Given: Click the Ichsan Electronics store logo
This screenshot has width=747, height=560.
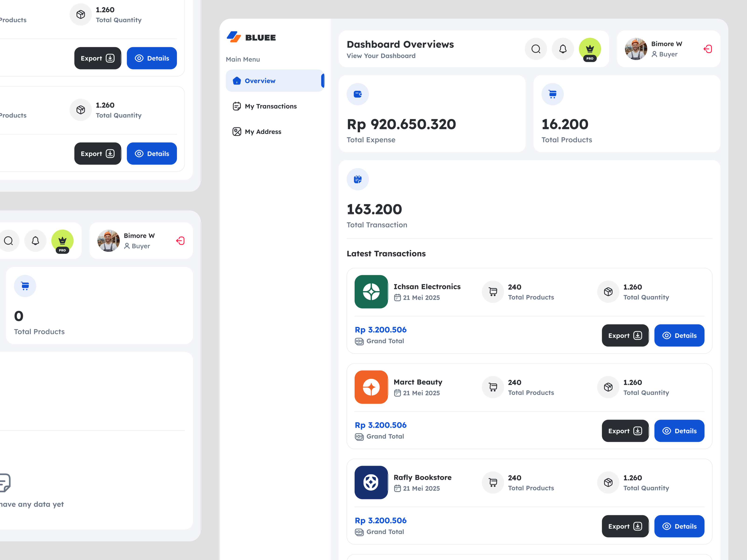Looking at the screenshot, I should [371, 292].
